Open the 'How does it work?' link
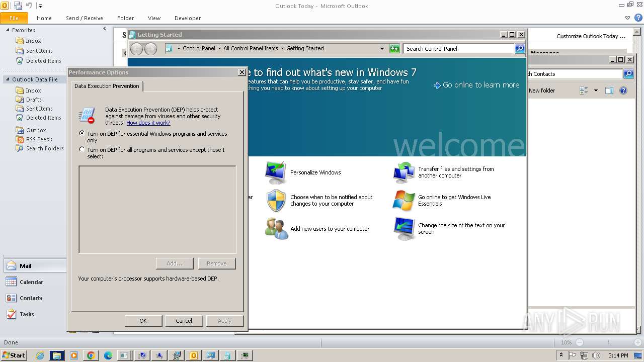Viewport: 644px width, 362px height. (x=148, y=123)
